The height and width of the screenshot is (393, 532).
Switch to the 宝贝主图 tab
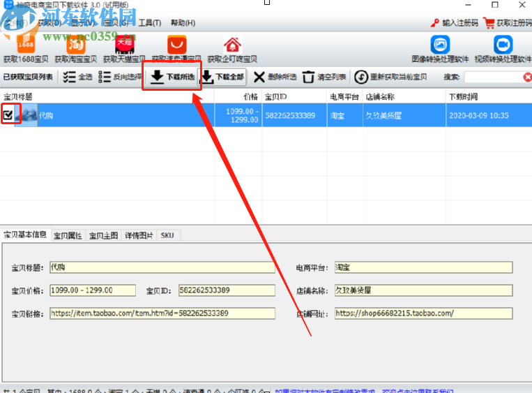[x=103, y=235]
